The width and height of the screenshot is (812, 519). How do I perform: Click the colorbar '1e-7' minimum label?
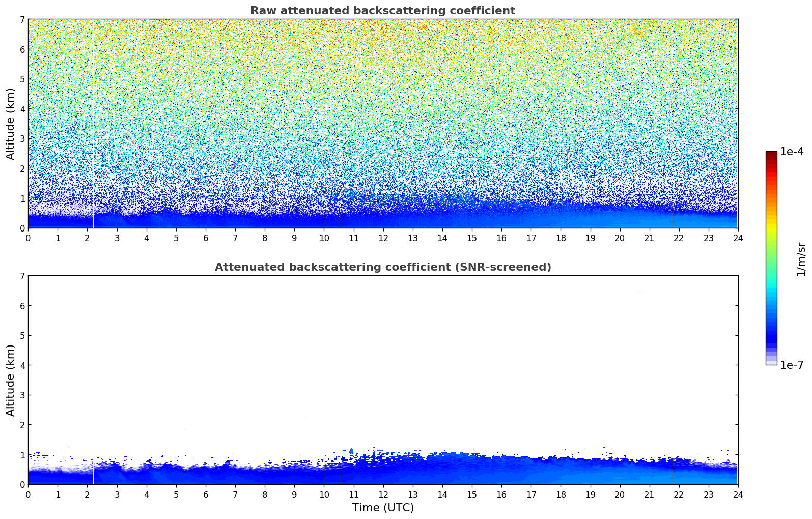pyautogui.click(x=792, y=365)
